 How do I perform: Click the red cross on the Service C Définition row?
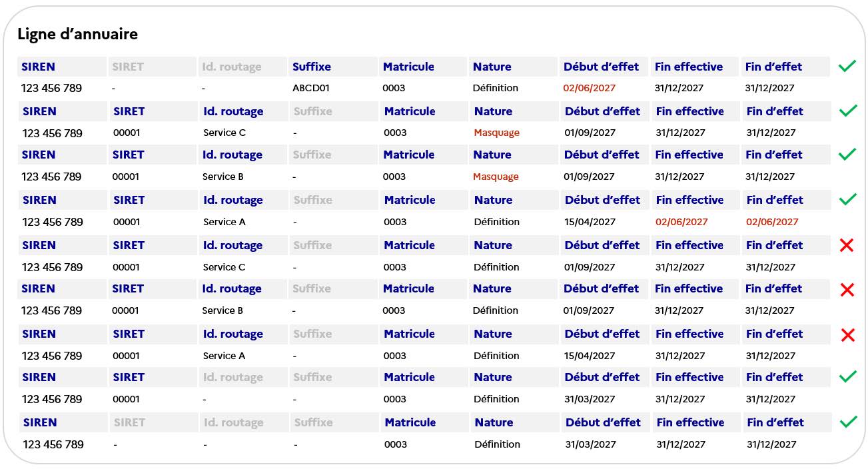pos(847,244)
